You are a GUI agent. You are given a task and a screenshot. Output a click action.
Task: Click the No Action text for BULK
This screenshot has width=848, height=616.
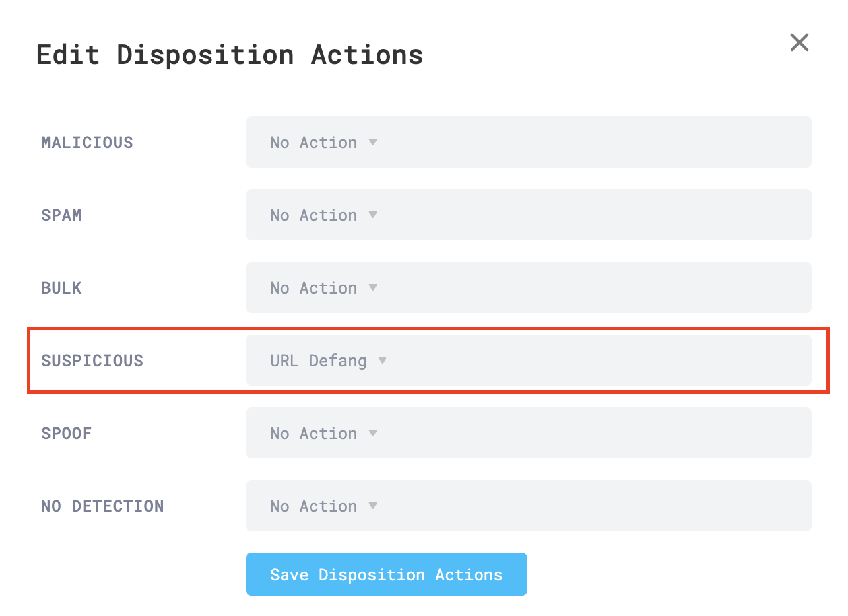coord(313,287)
